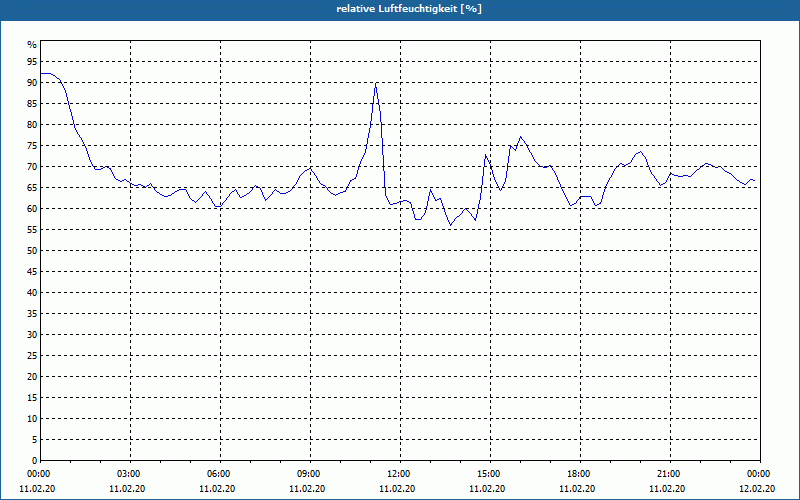This screenshot has width=800, height=500.
Task: Pick the '15' y-axis label
Action: (x=32, y=398)
